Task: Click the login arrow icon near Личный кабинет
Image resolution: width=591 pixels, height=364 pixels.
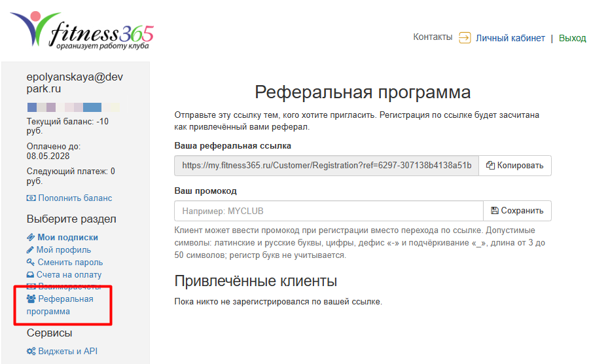Action: [x=465, y=38]
